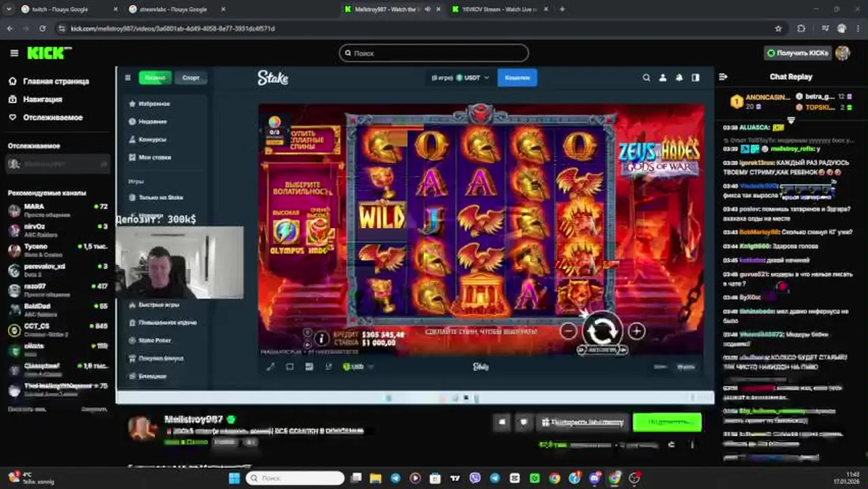Click the green subscribe button under the video
Image resolution: width=868 pixels, height=489 pixels.
(667, 422)
